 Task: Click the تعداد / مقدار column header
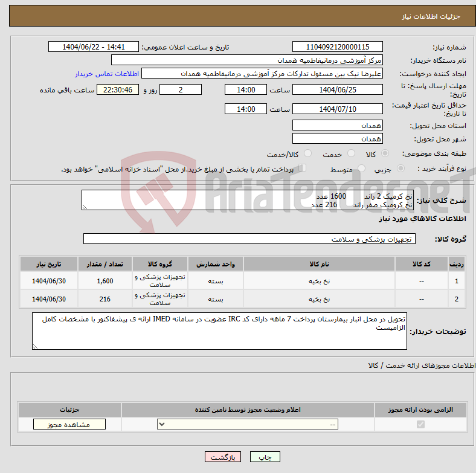105,264
